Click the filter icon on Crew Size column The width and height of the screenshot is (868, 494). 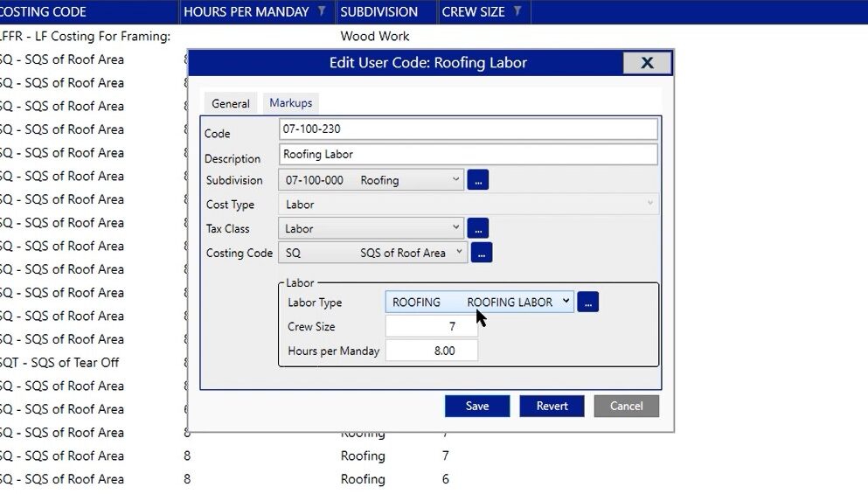pos(517,11)
